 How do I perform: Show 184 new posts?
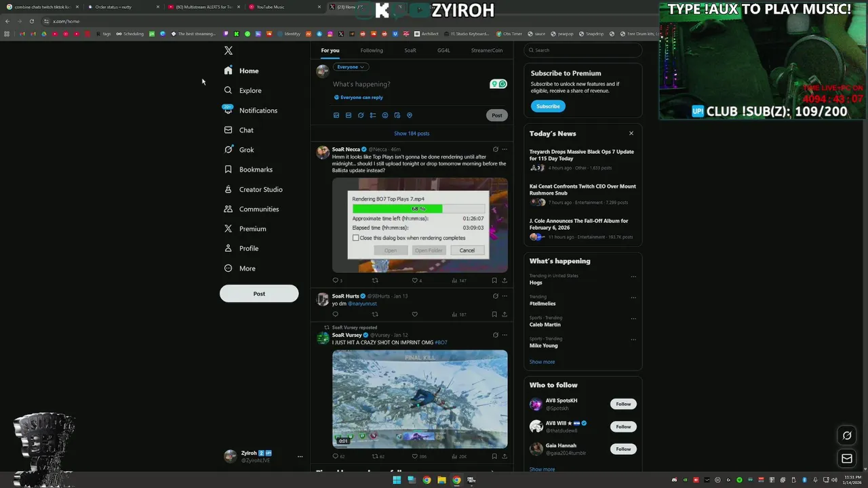(412, 134)
